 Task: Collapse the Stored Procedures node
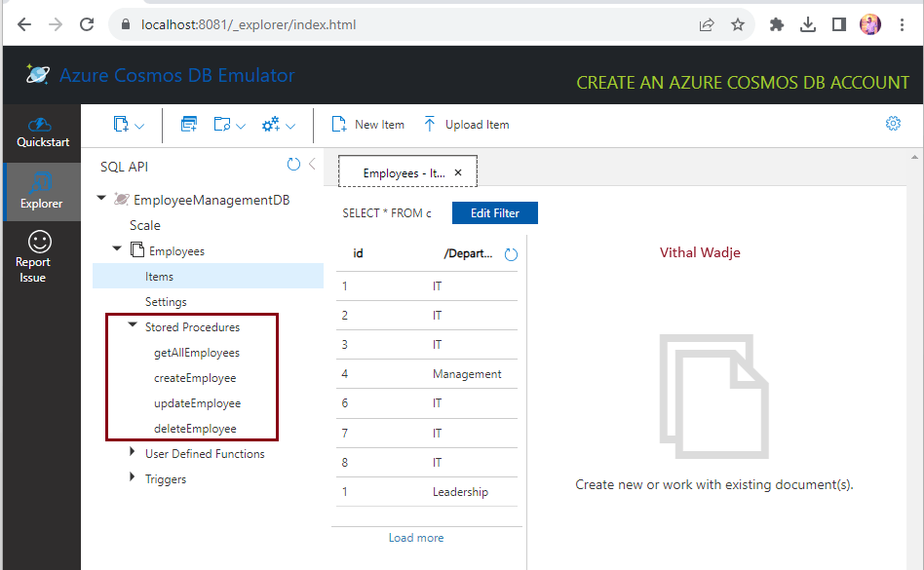click(x=132, y=326)
